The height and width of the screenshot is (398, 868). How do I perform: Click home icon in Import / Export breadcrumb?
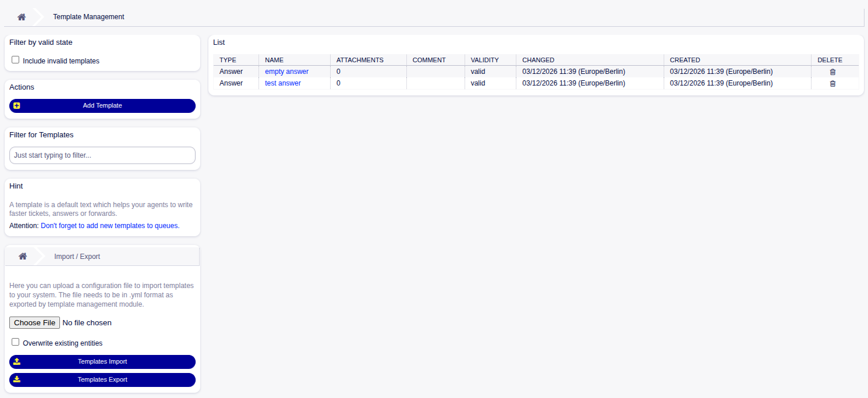click(x=23, y=256)
